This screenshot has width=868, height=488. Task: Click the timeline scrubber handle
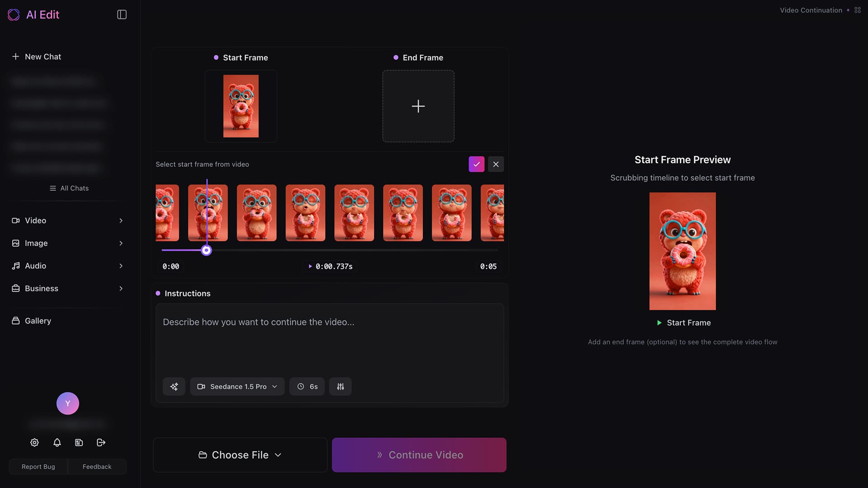[206, 250]
